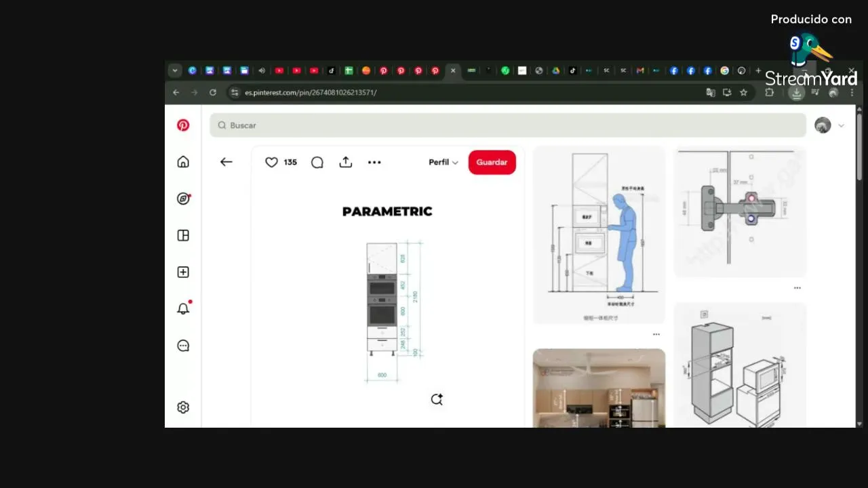Switch to the Google search tab
This screenshot has height=488, width=868.
tap(724, 70)
